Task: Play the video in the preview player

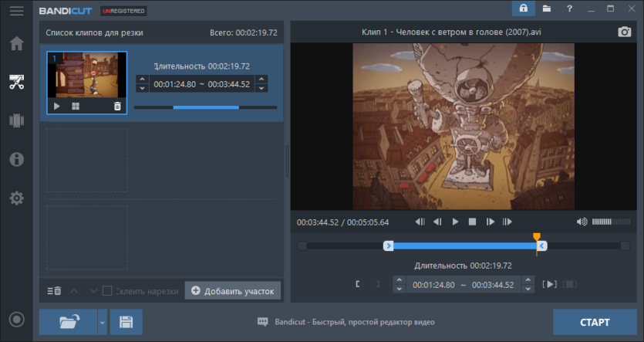Action: point(455,222)
